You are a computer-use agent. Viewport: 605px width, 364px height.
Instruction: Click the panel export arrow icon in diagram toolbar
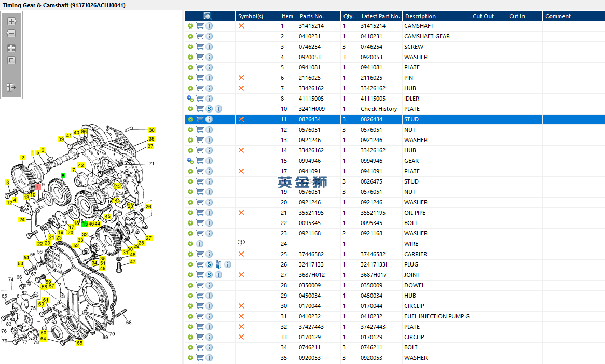[x=11, y=88]
